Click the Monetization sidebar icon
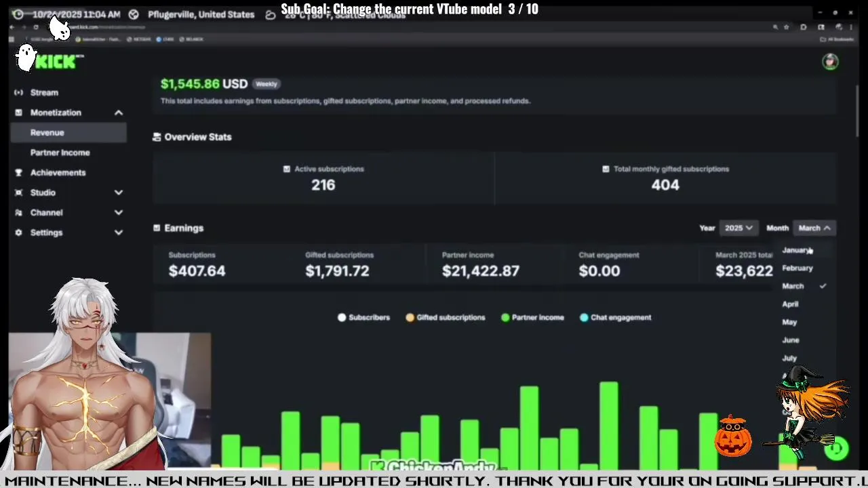868x488 pixels. tap(18, 113)
